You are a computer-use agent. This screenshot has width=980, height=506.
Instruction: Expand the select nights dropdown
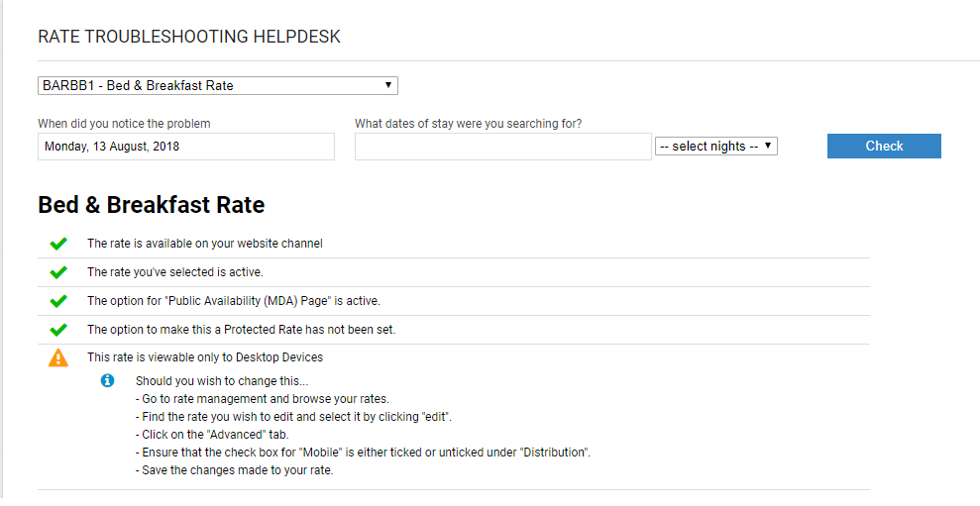pos(716,147)
